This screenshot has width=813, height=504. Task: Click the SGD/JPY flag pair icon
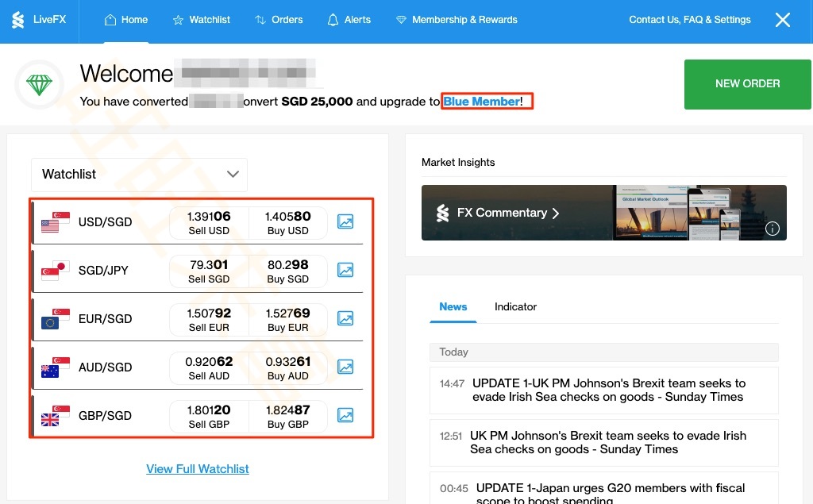click(x=56, y=270)
